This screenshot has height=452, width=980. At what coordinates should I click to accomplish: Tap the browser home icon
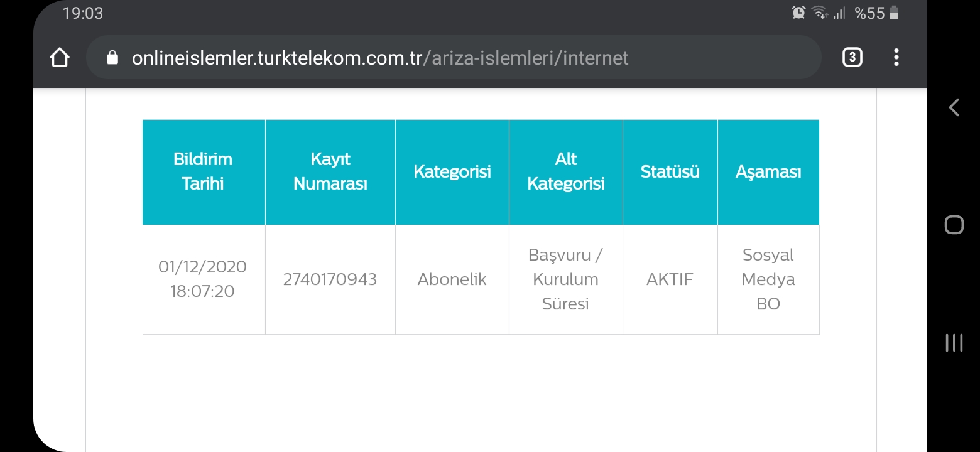pos(59,58)
